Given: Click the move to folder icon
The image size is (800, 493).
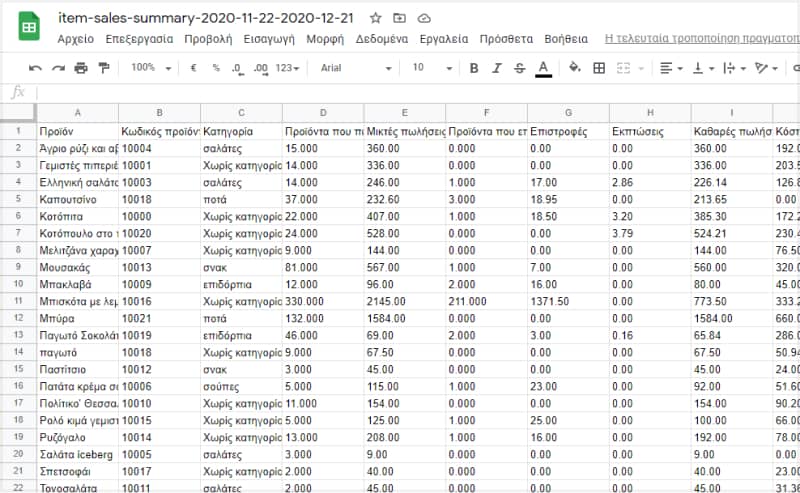Looking at the screenshot, I should coord(399,18).
